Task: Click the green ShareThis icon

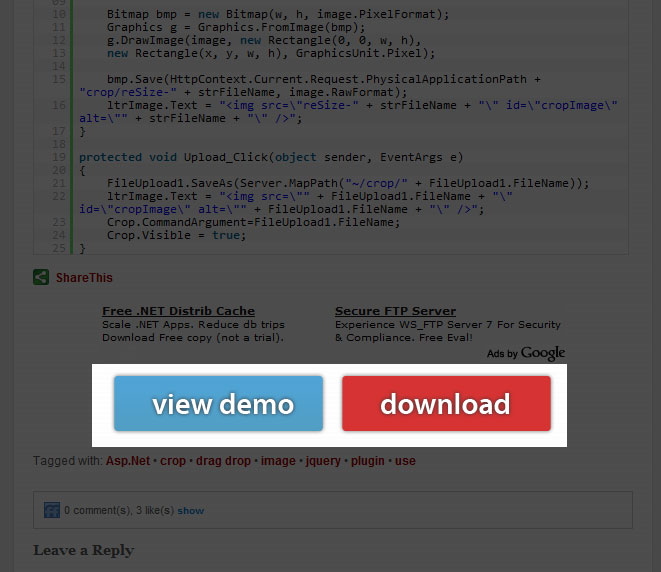Action: tap(41, 277)
